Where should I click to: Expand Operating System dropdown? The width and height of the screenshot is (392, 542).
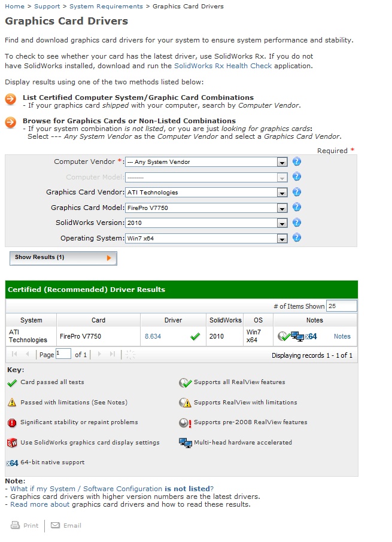click(282, 238)
